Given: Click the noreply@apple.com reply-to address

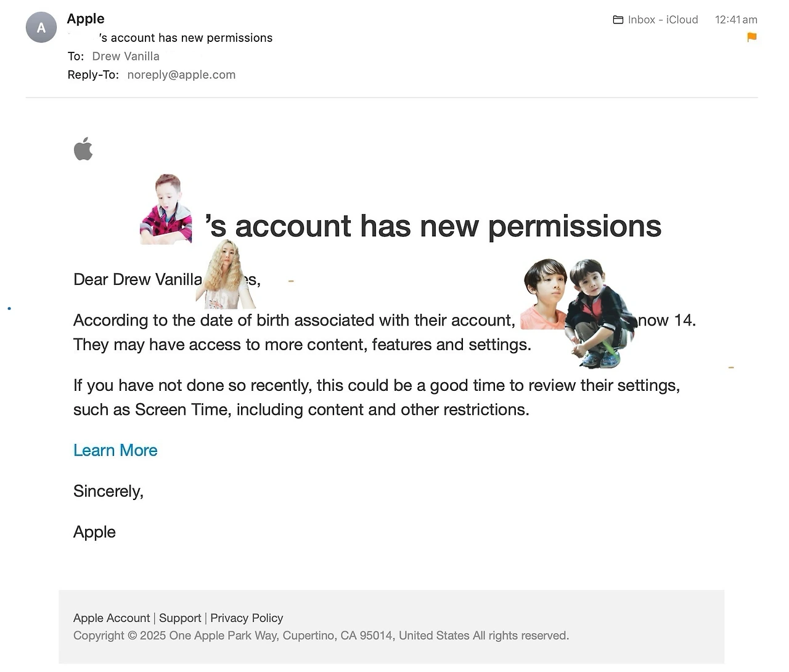Looking at the screenshot, I should coord(181,75).
